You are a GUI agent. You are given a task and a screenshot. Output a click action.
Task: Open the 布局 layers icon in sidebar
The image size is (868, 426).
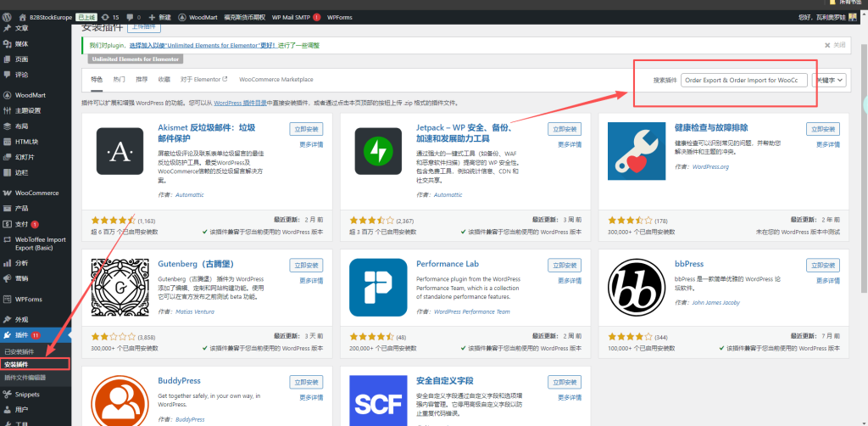(7, 126)
